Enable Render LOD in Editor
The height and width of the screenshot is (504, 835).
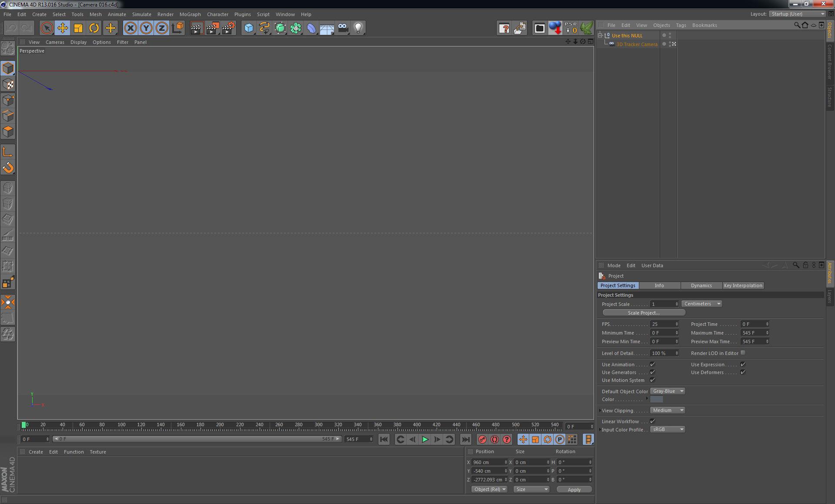tap(743, 353)
